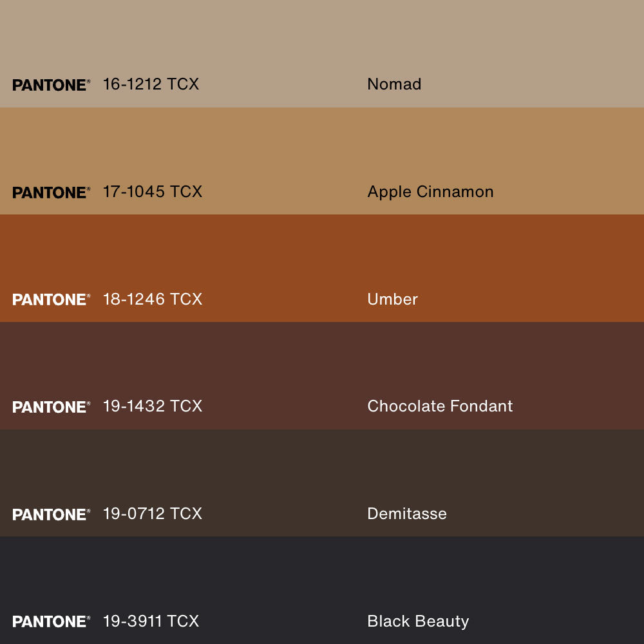Click the PANTONE logo beside 17-1045 TCX

[51, 193]
